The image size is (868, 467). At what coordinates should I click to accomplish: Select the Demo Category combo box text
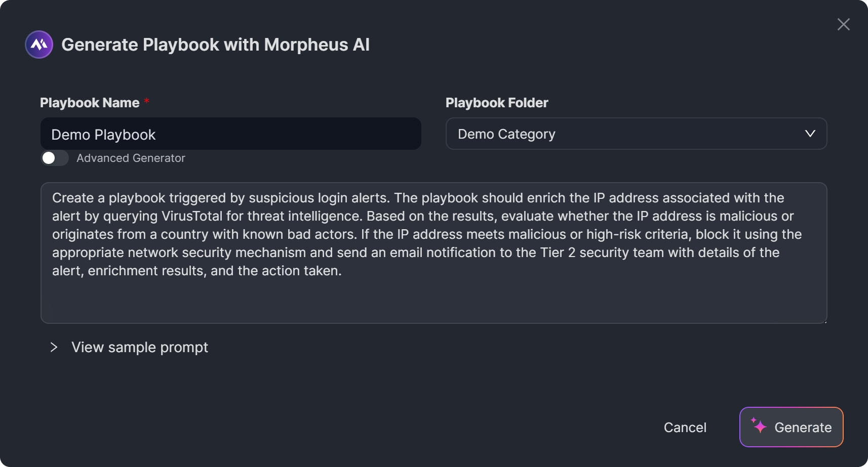(506, 134)
